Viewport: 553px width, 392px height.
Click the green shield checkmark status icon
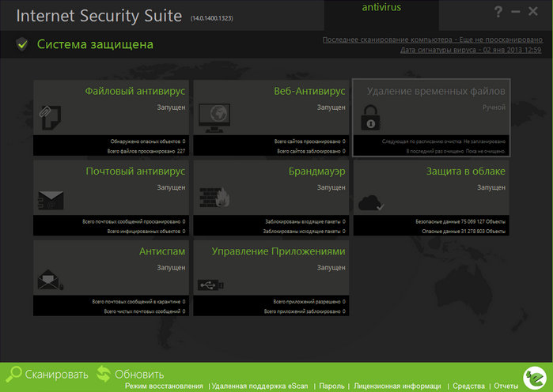coord(22,44)
